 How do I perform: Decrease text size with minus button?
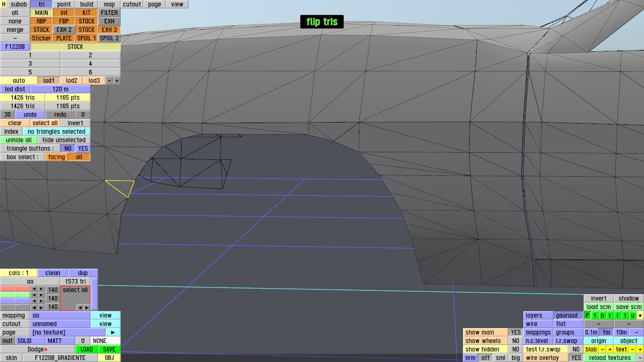pyautogui.click(x=633, y=349)
